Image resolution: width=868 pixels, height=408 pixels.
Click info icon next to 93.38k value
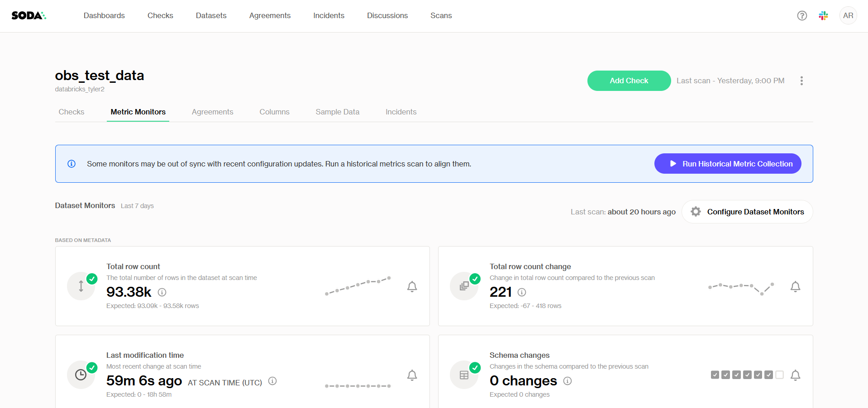(162, 292)
